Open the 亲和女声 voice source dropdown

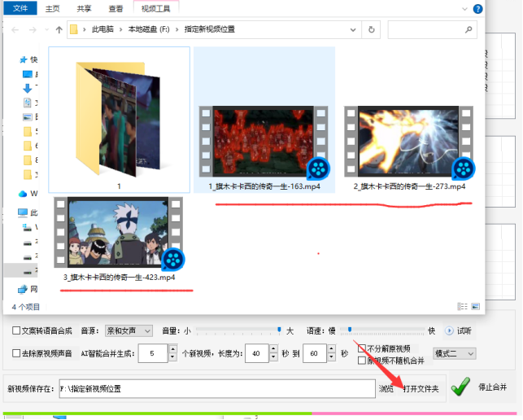[x=129, y=330]
